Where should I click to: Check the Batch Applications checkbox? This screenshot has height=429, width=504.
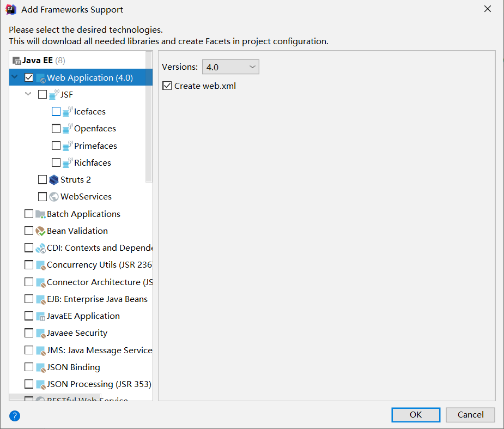coord(29,214)
